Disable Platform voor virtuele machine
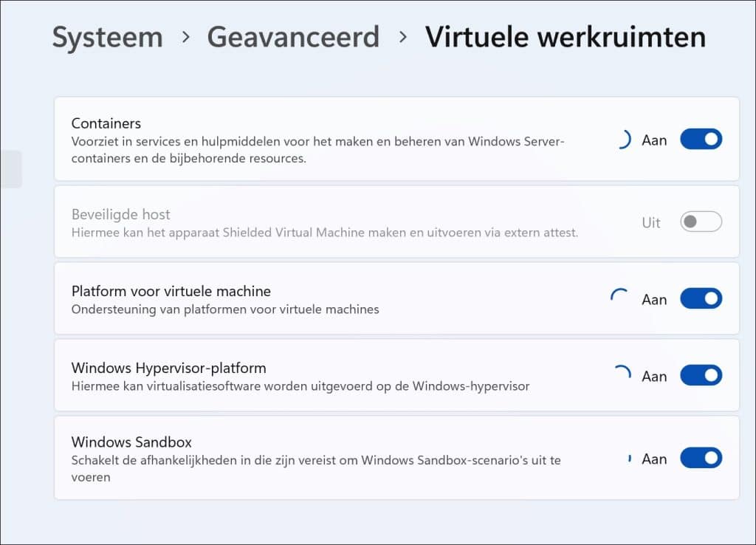The height and width of the screenshot is (545, 756). tap(700, 298)
